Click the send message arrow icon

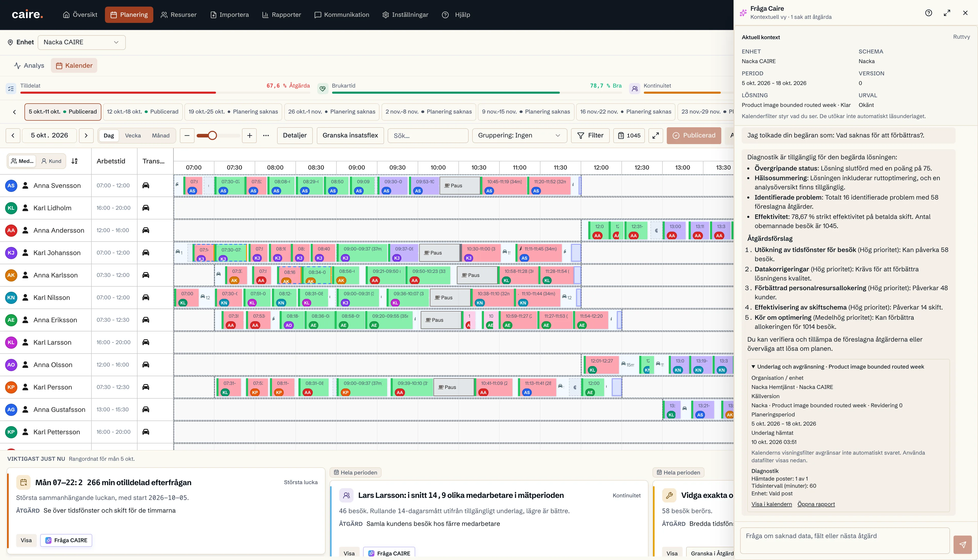click(963, 545)
